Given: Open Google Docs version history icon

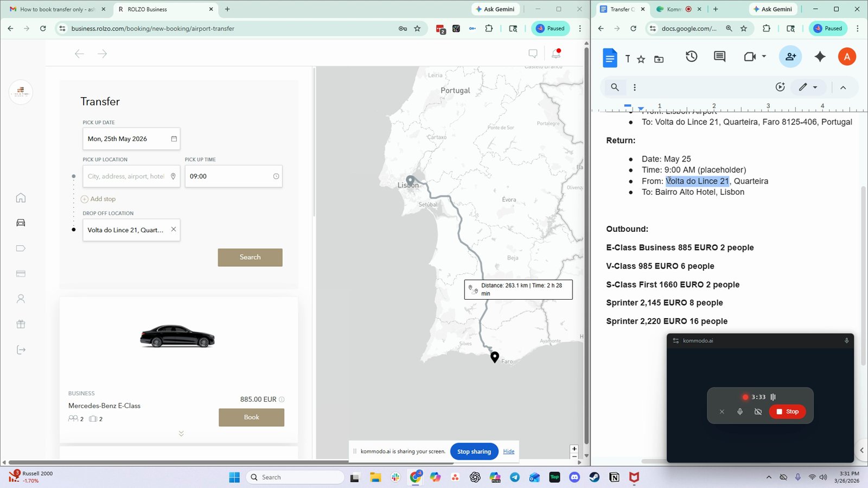Looking at the screenshot, I should point(691,56).
